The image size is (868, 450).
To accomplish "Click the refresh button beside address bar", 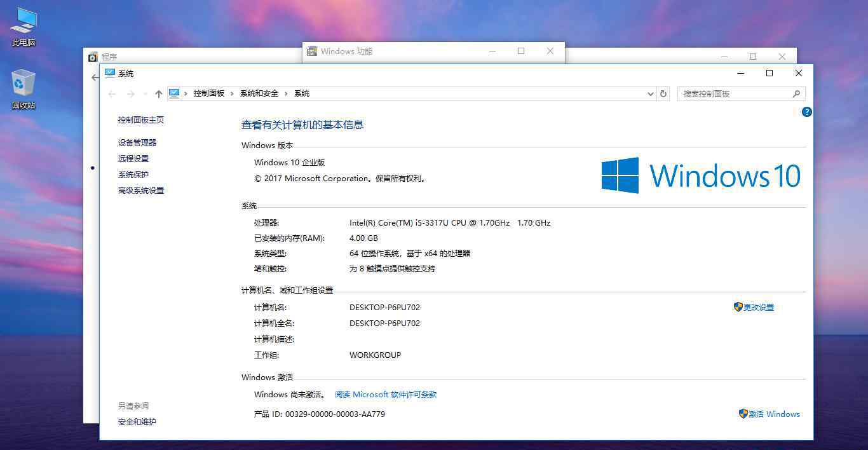I will (x=663, y=93).
